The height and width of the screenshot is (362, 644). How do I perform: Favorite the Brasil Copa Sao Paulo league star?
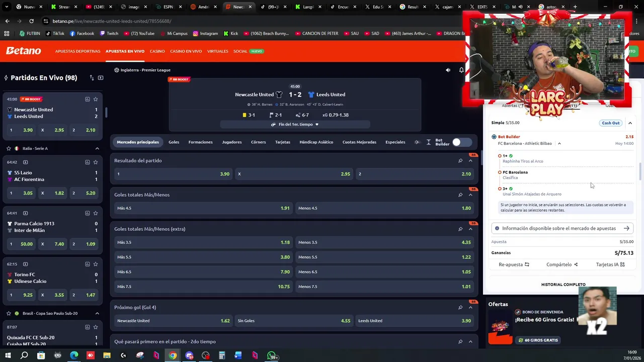[9, 313]
